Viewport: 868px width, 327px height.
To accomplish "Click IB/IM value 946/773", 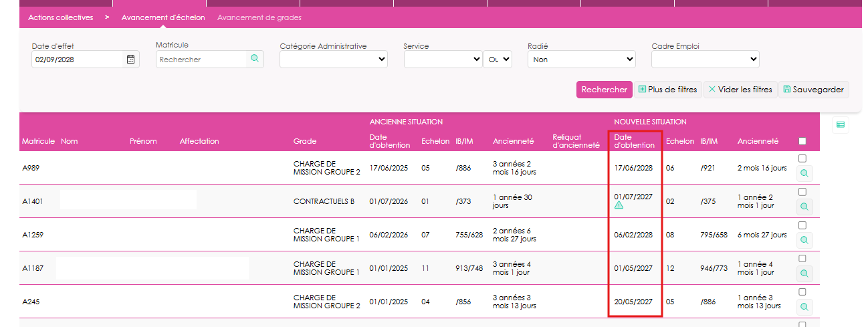I will pos(714,268).
